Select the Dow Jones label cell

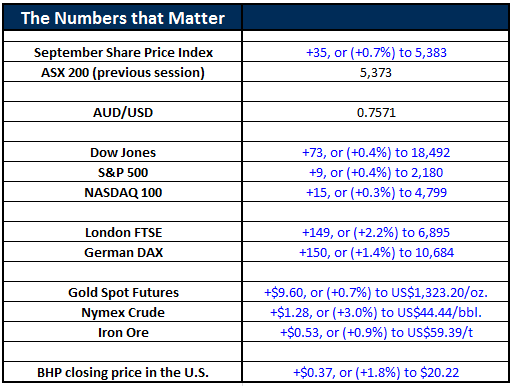coord(123,152)
